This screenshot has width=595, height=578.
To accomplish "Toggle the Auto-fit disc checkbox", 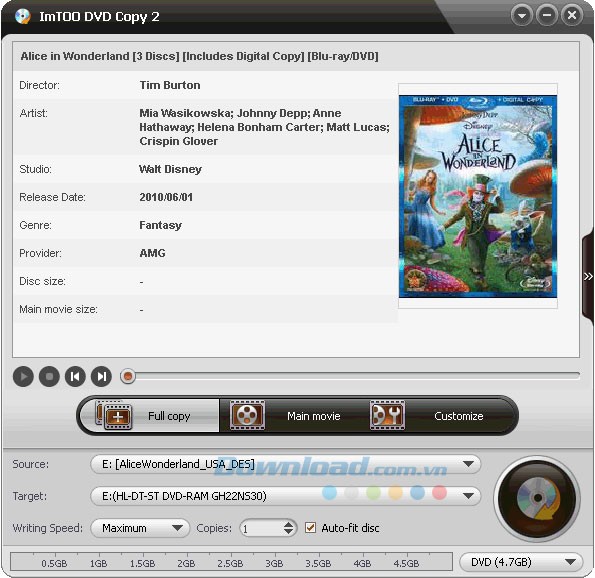I will [310, 528].
